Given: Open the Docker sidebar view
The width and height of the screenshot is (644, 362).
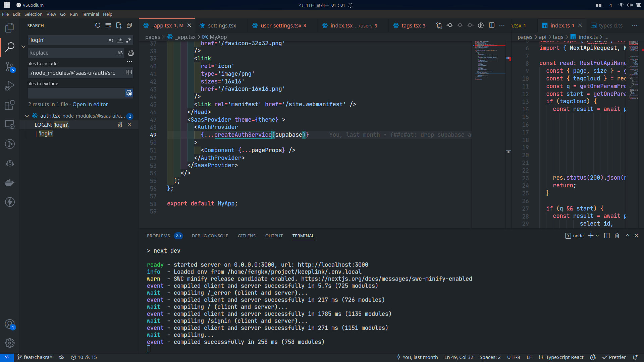Looking at the screenshot, I should point(10,182).
